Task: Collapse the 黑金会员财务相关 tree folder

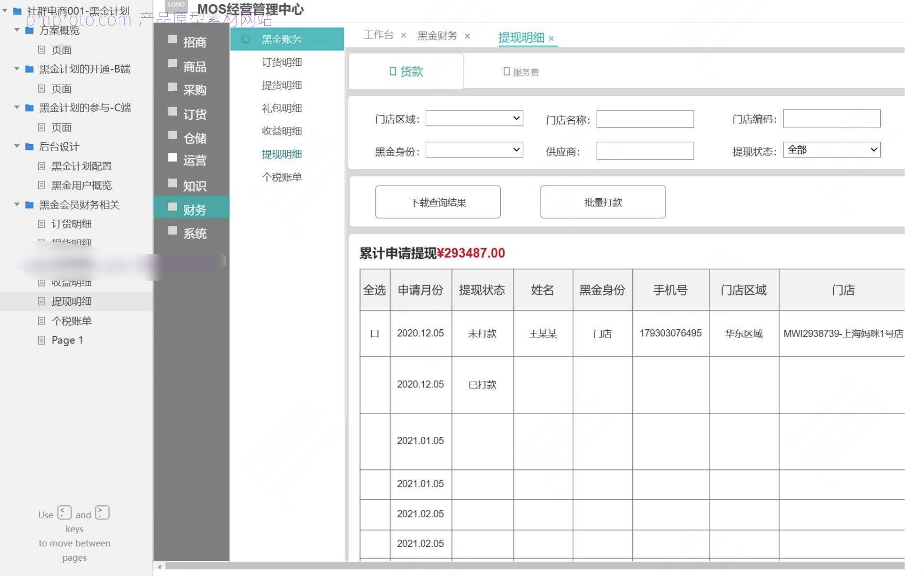Action: (x=17, y=204)
